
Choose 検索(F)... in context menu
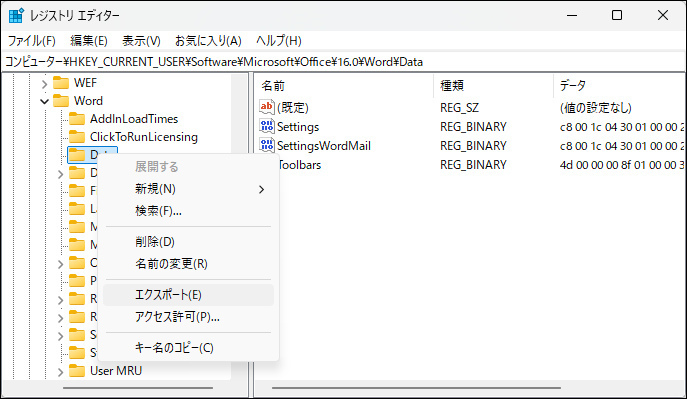pos(188,211)
